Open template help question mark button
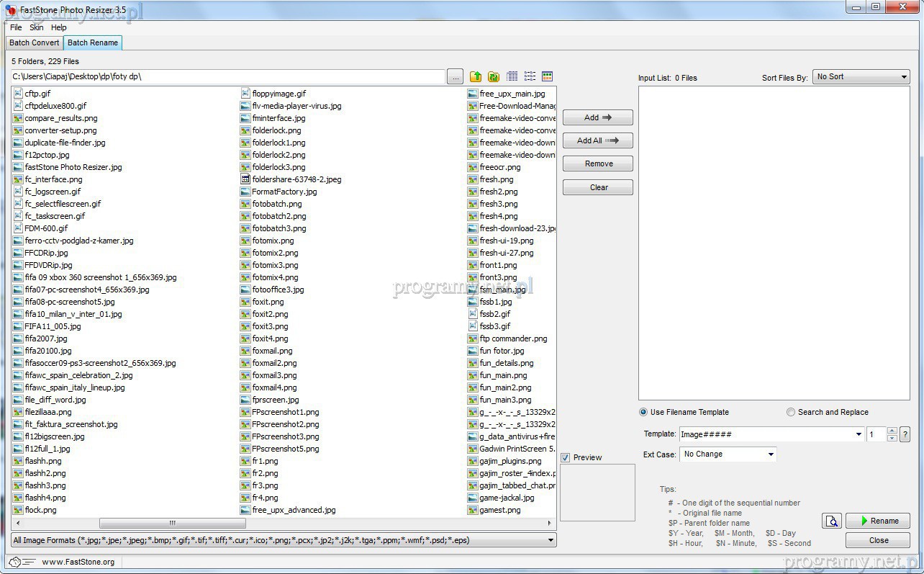 coord(905,434)
